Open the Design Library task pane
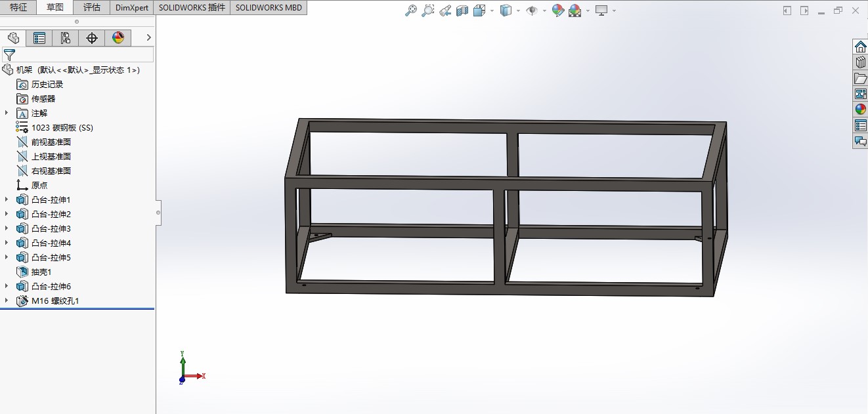 click(860, 62)
